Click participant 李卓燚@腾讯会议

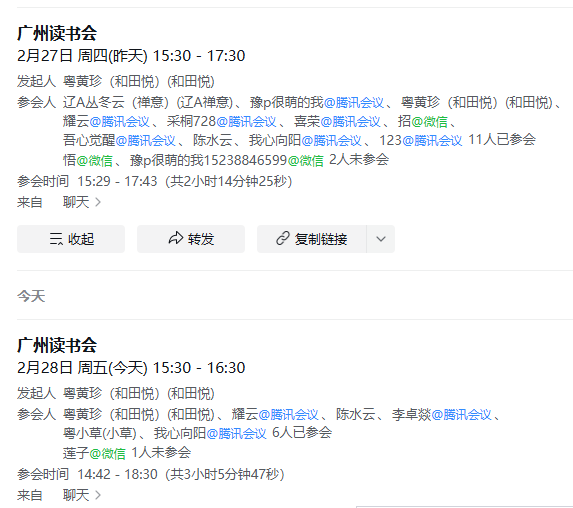click(441, 415)
